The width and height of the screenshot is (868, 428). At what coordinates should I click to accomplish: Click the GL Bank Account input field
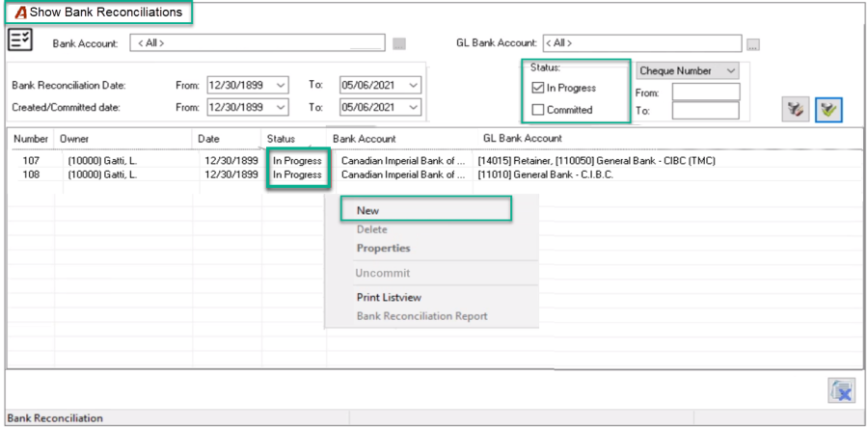(642, 42)
